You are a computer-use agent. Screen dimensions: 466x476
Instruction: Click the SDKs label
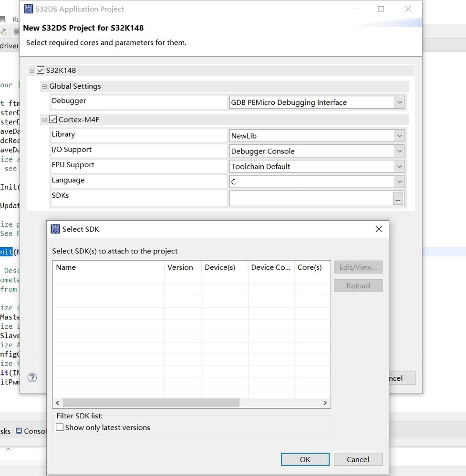(60, 195)
